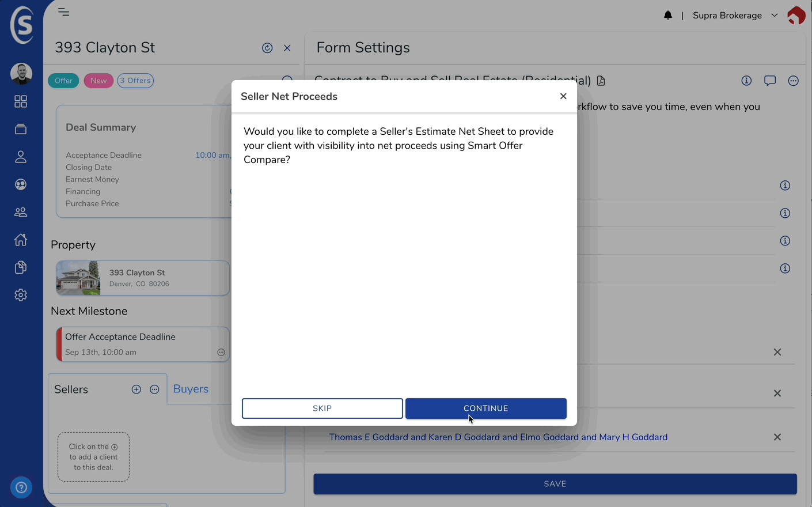Open the dashboard grid icon in the sidebar

point(21,101)
